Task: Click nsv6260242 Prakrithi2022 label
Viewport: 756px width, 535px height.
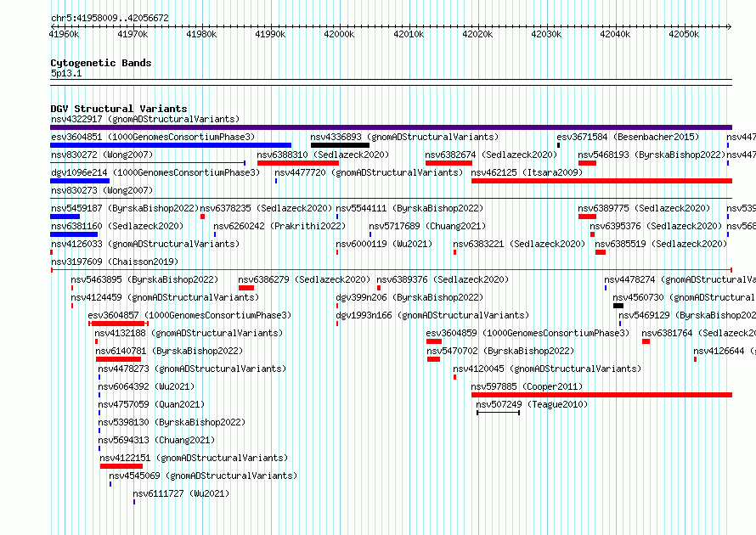Action: (x=279, y=226)
